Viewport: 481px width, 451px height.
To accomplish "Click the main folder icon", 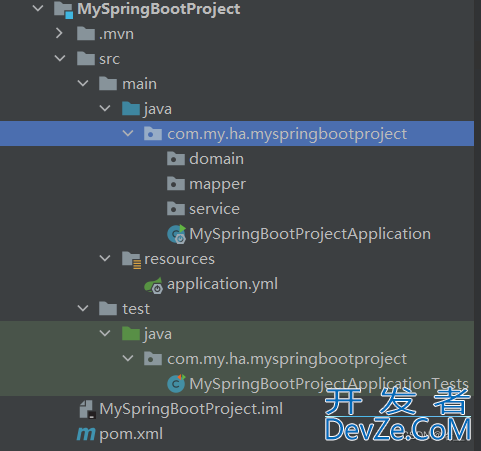I will click(108, 83).
